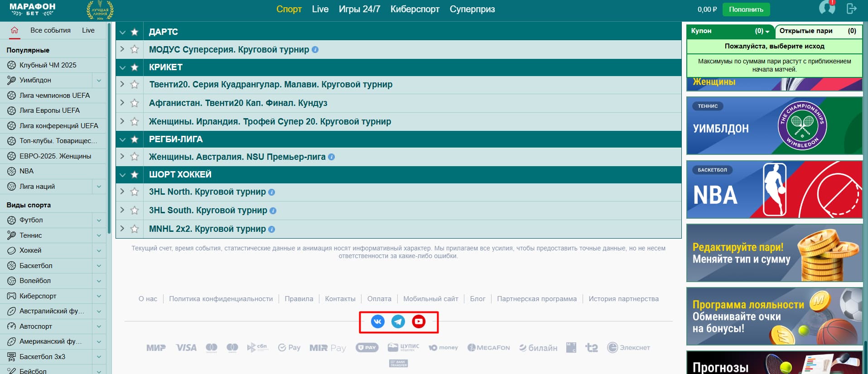Open the Редактируйте пари banner
Image resolution: width=868 pixels, height=374 pixels.
coord(774,253)
